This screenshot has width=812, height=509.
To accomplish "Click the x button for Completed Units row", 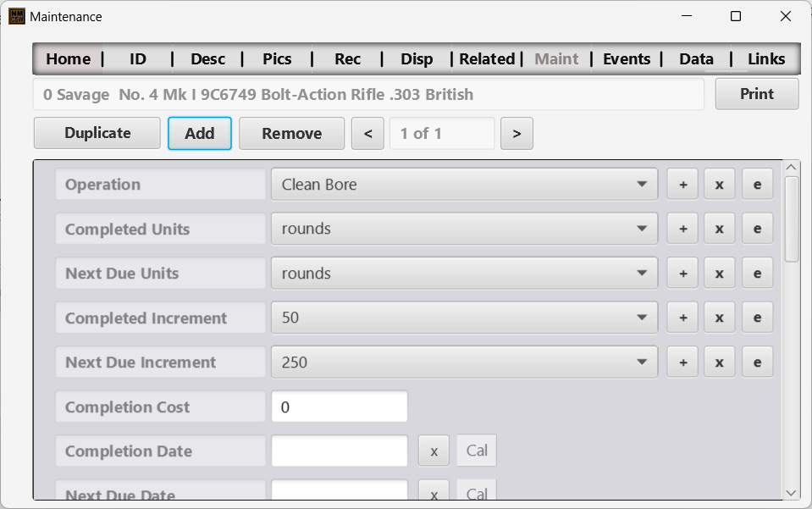I will coord(720,229).
